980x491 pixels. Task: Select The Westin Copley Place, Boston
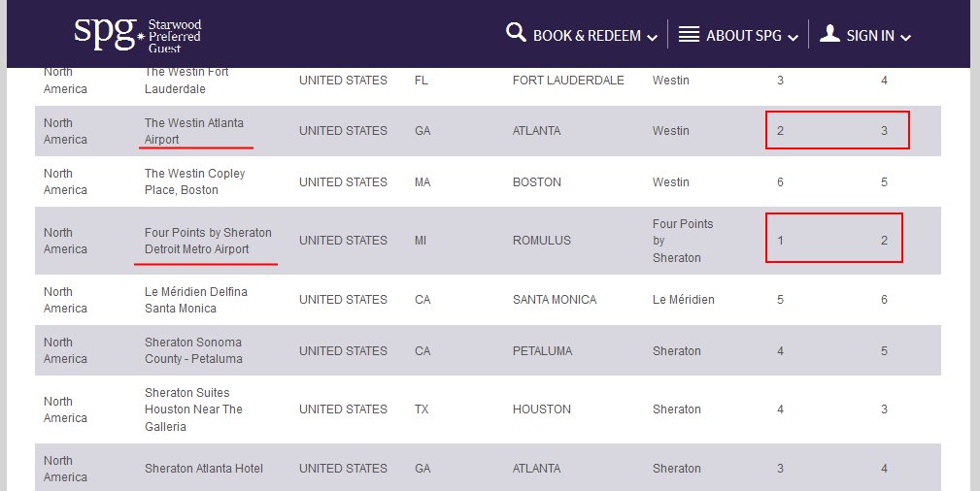[194, 181]
